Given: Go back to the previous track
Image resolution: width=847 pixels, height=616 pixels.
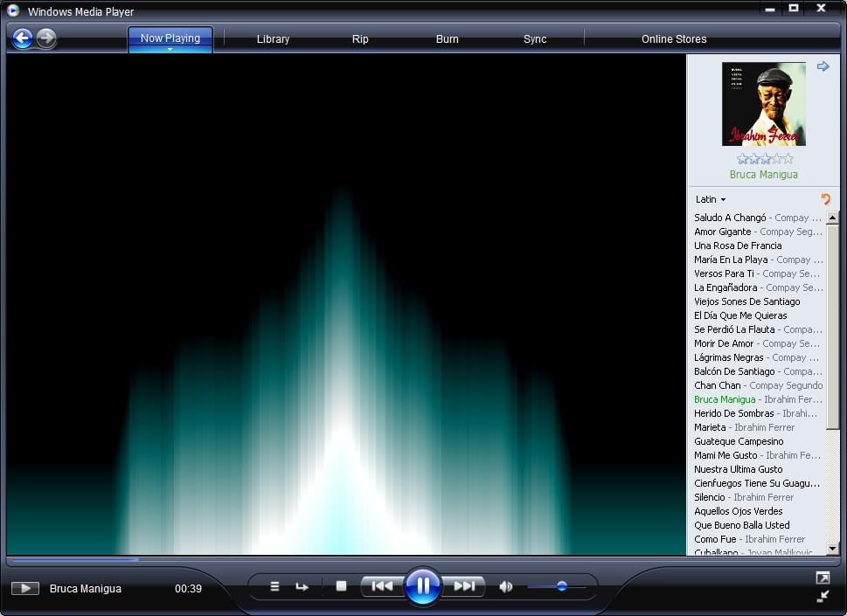Looking at the screenshot, I should [x=381, y=586].
